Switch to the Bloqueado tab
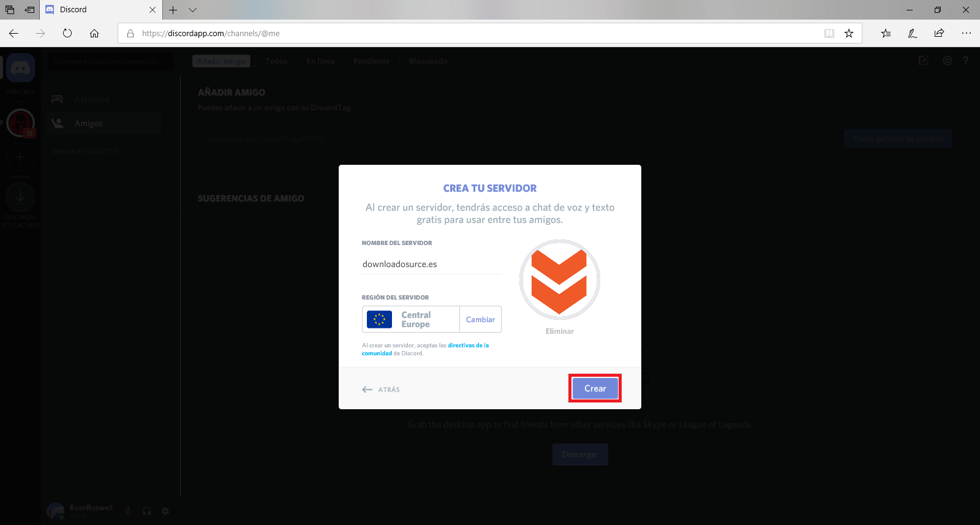980x525 pixels. 428,61
